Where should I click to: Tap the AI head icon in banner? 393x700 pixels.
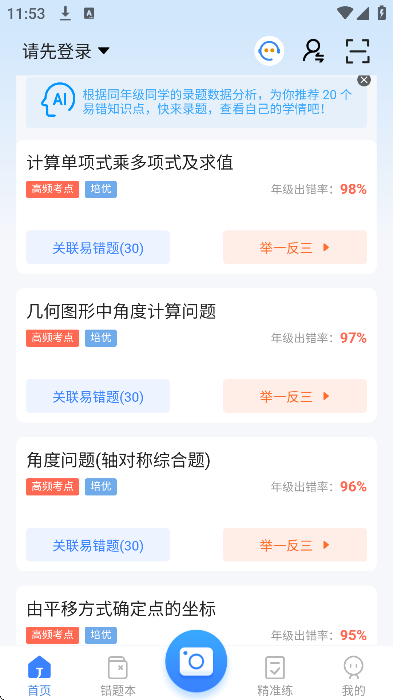click(x=58, y=100)
